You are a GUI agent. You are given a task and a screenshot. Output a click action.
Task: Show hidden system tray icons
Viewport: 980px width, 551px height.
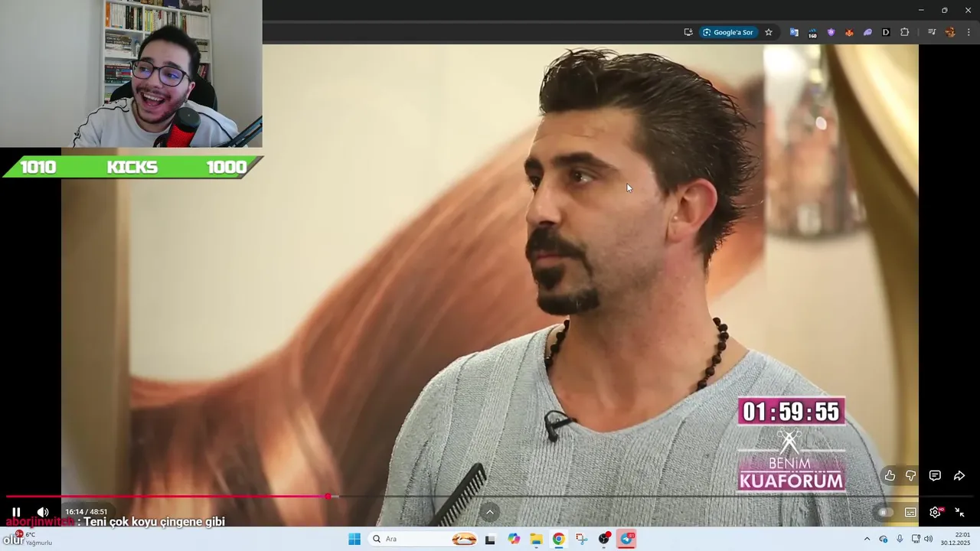pyautogui.click(x=867, y=539)
